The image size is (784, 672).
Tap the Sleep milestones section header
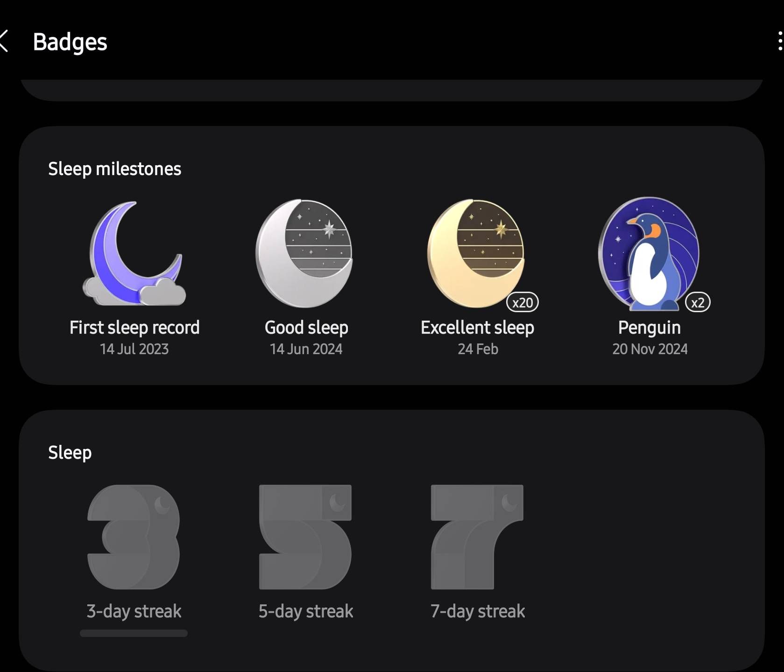[x=114, y=168]
